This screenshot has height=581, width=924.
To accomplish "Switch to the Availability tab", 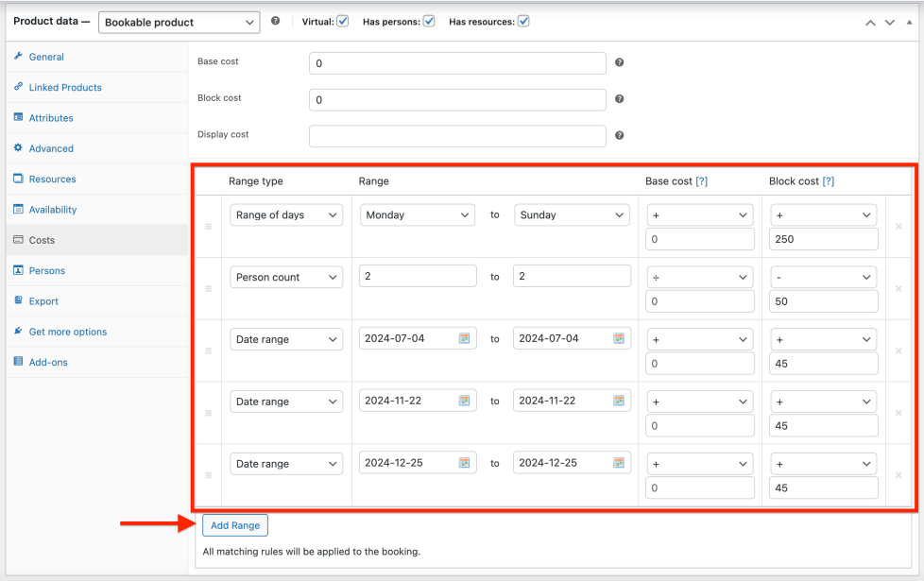I will (52, 210).
